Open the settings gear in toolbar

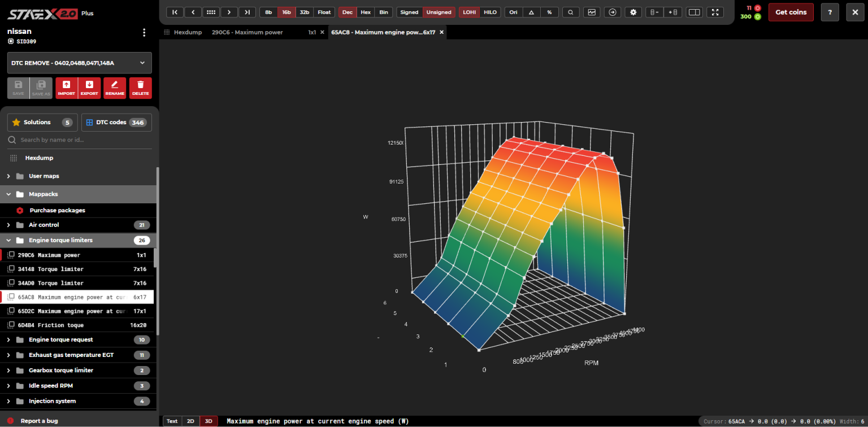(633, 12)
